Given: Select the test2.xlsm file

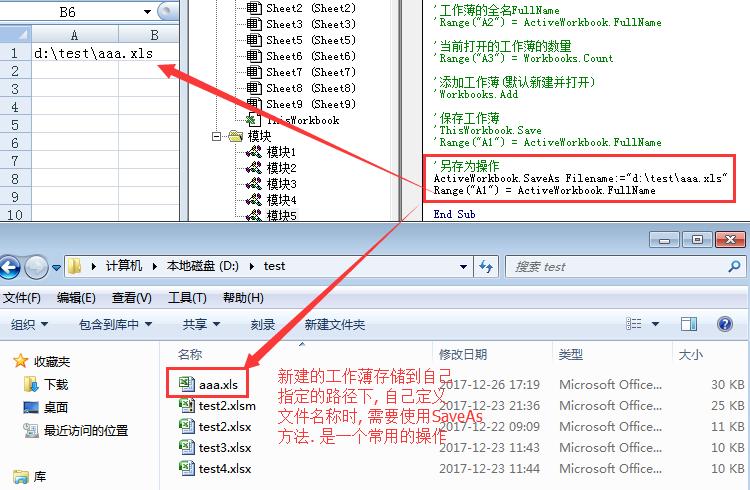Looking at the screenshot, I should pos(227,406).
